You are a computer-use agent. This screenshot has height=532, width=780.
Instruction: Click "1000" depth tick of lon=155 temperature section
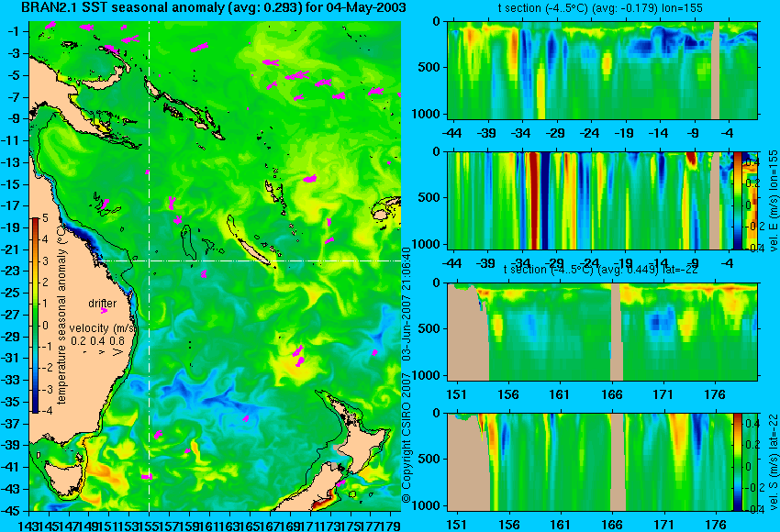tap(426, 114)
